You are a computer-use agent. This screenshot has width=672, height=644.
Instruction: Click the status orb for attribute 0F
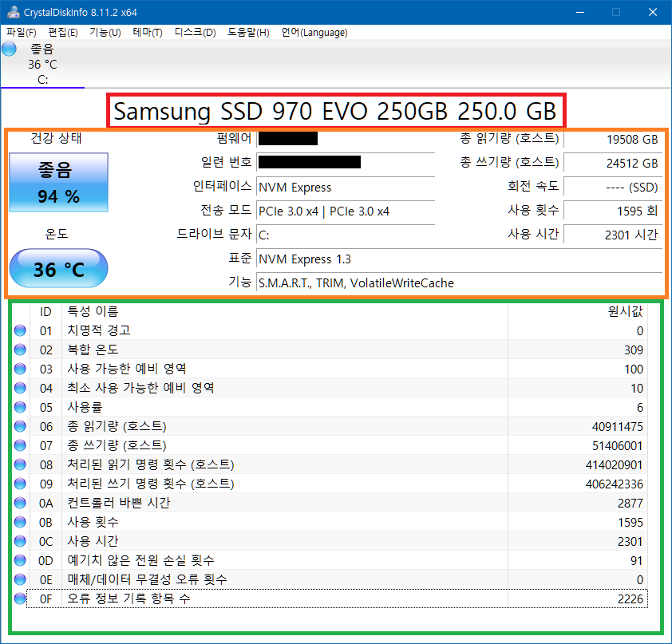(x=20, y=599)
